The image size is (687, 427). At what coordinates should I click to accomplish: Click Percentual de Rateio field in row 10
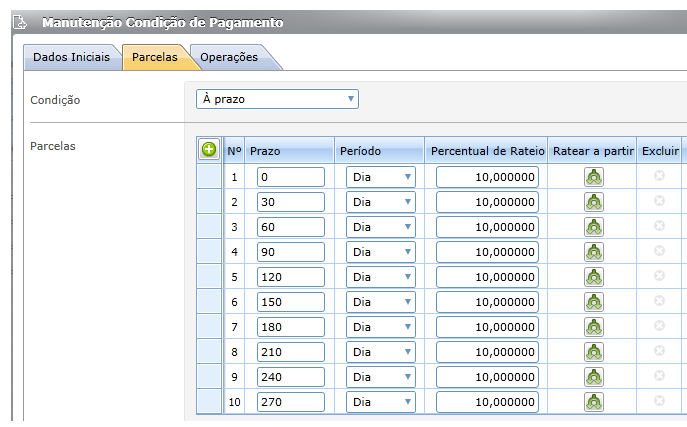tap(487, 402)
